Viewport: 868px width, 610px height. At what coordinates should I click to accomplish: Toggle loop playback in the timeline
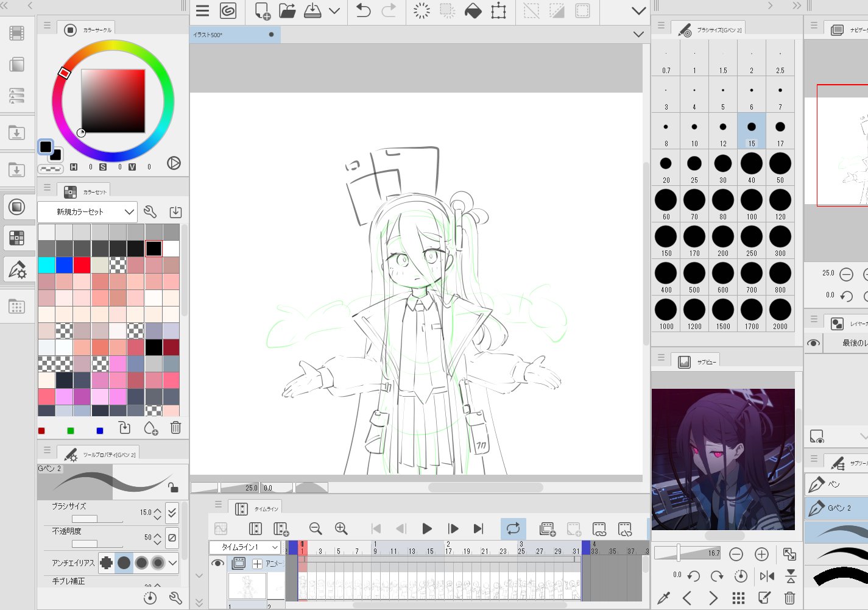[x=513, y=528]
